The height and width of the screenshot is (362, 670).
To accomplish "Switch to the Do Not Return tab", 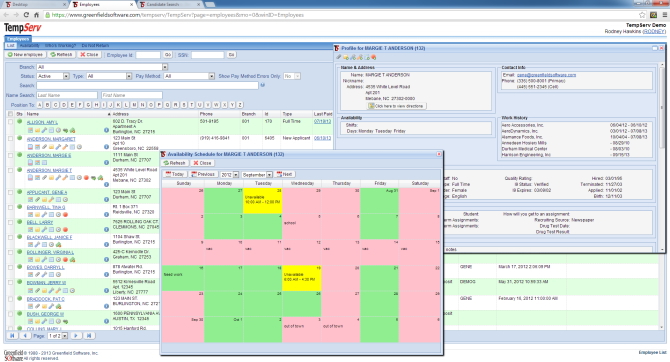I will (95, 45).
